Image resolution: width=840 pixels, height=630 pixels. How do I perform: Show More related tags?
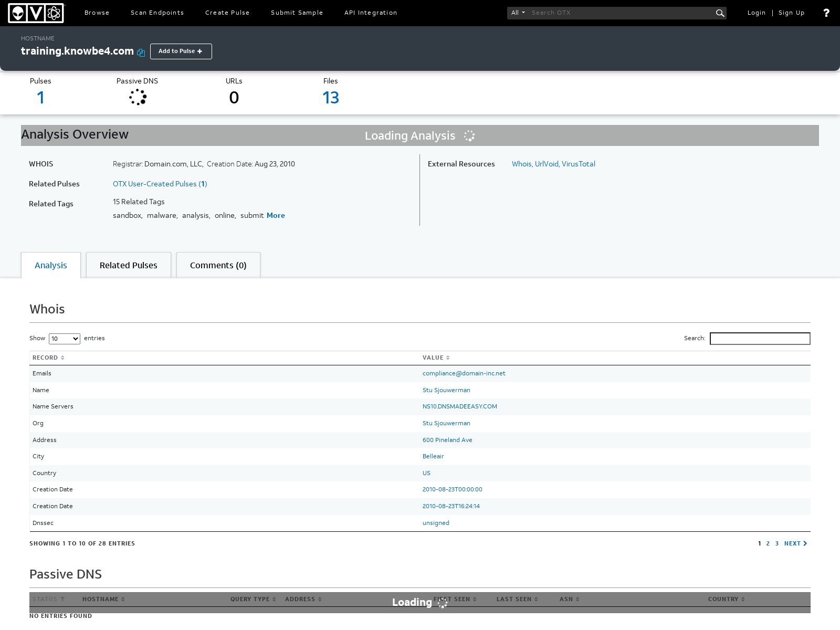pos(276,216)
